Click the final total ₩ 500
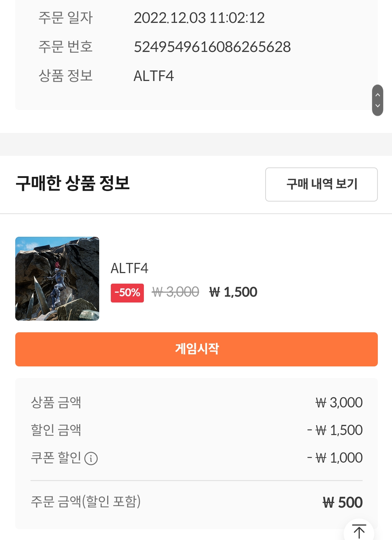The width and height of the screenshot is (392, 540). point(343,502)
